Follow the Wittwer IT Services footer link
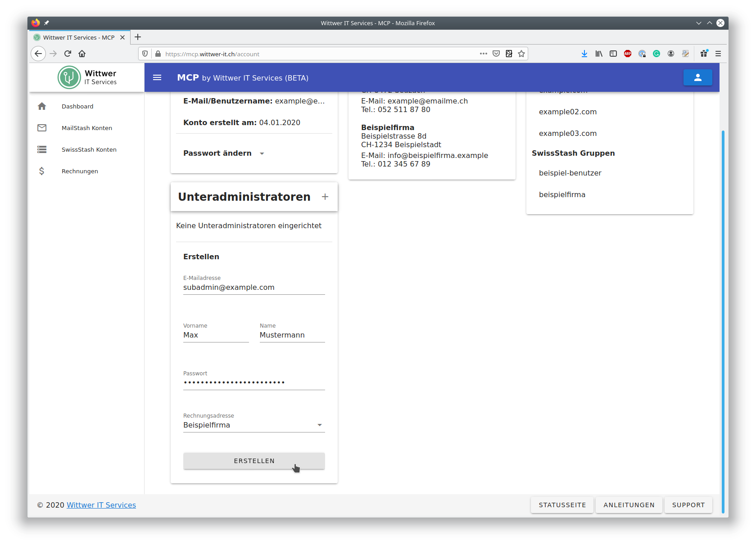 pyautogui.click(x=101, y=505)
